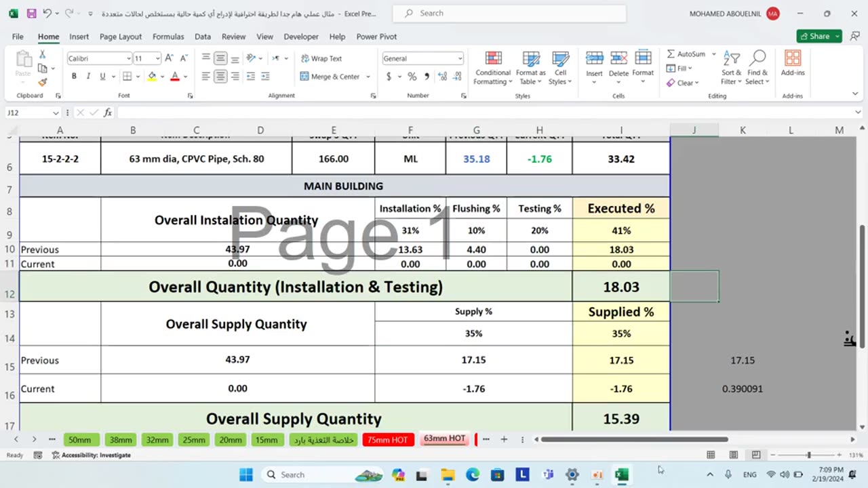Image resolution: width=868 pixels, height=488 pixels.
Task: Toggle center horizontal alignment
Action: point(220,77)
